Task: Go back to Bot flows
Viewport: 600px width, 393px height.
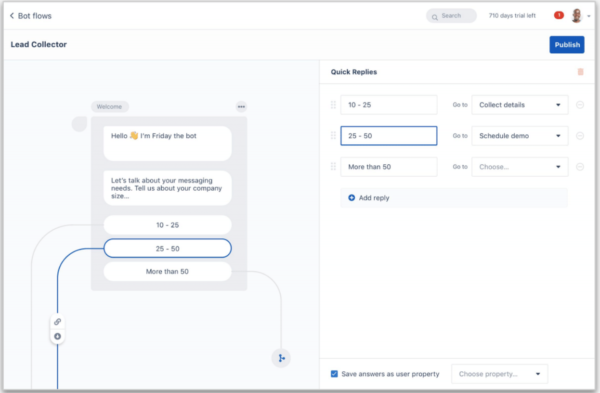Action: point(31,16)
